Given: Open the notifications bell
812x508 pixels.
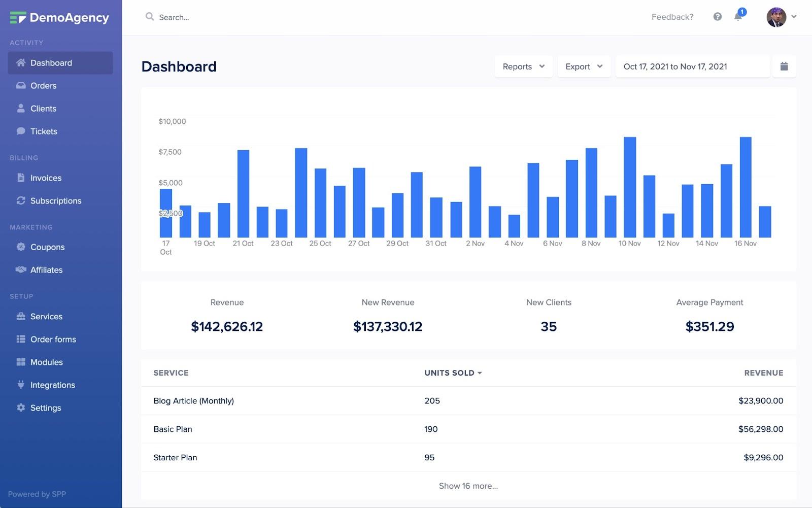Looking at the screenshot, I should (738, 17).
